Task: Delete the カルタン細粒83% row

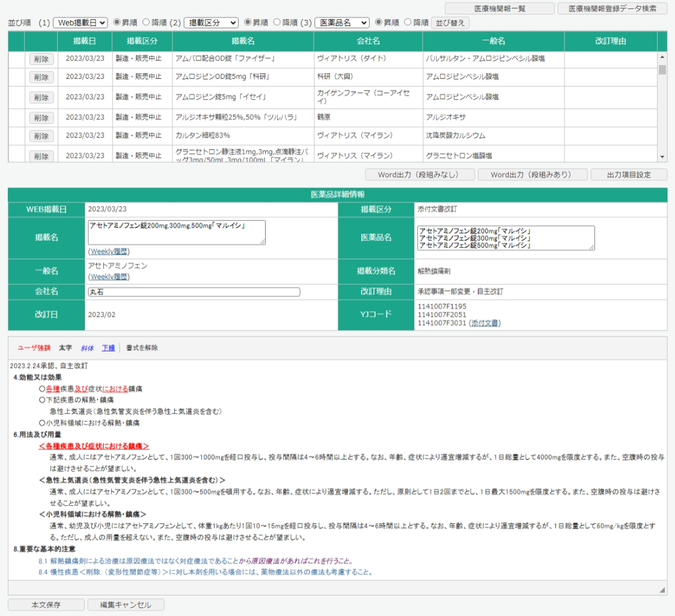Action: pyautogui.click(x=41, y=136)
